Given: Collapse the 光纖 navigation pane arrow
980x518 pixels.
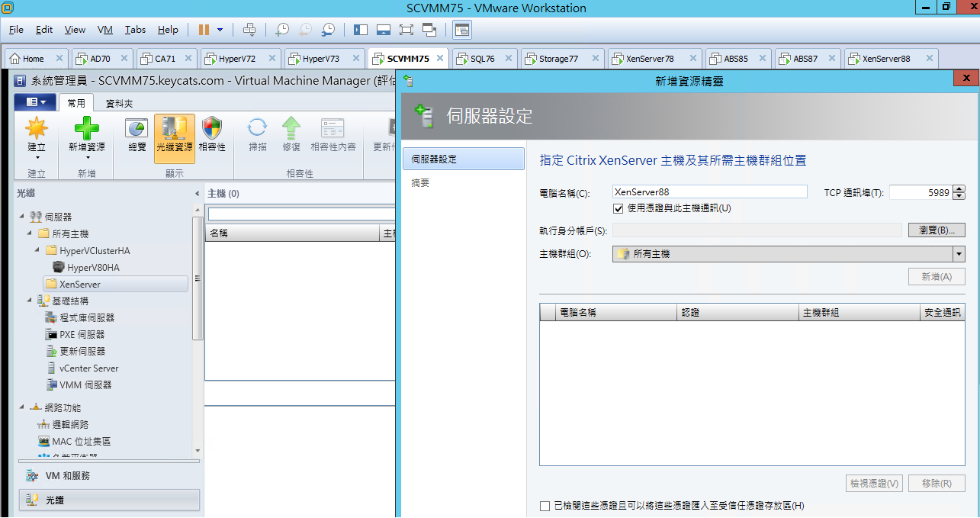Looking at the screenshot, I should tap(198, 194).
